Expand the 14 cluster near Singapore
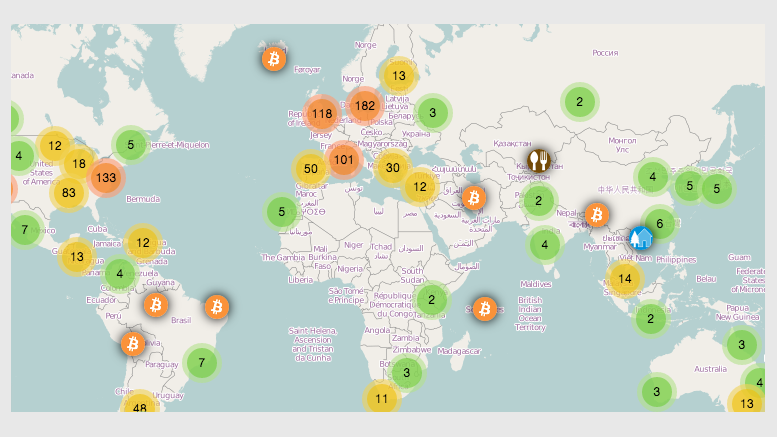The image size is (777, 437). coord(625,278)
